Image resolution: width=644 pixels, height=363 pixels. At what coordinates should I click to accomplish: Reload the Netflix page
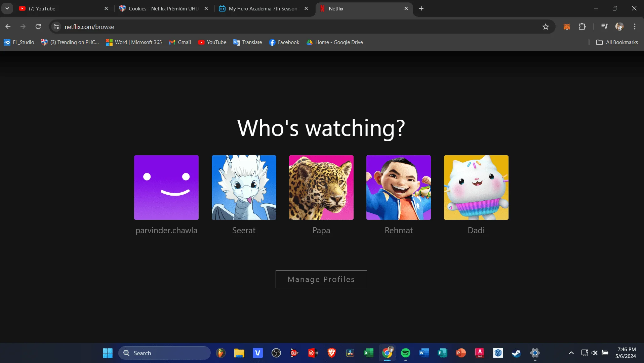(x=38, y=27)
